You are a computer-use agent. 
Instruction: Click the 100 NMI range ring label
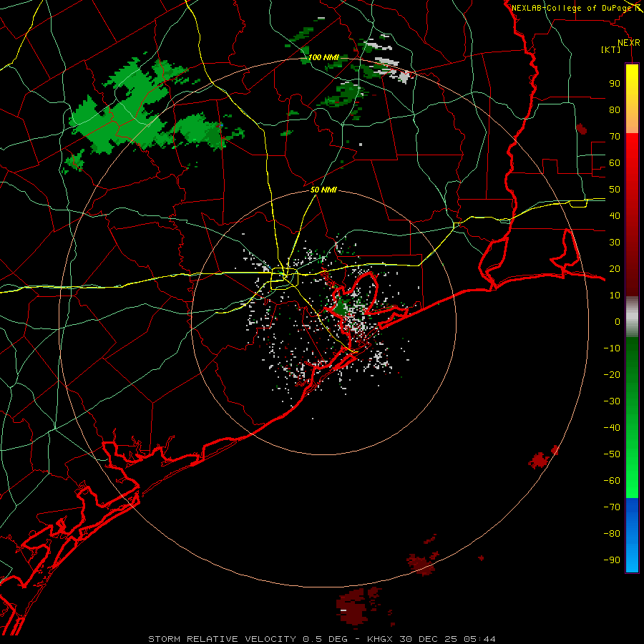tap(323, 57)
